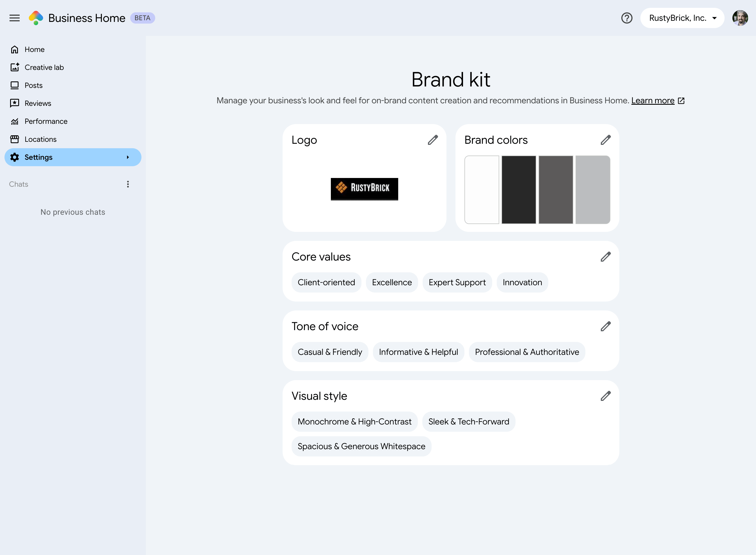Click Professional & Authoritative chip
756x555 pixels.
(x=527, y=352)
